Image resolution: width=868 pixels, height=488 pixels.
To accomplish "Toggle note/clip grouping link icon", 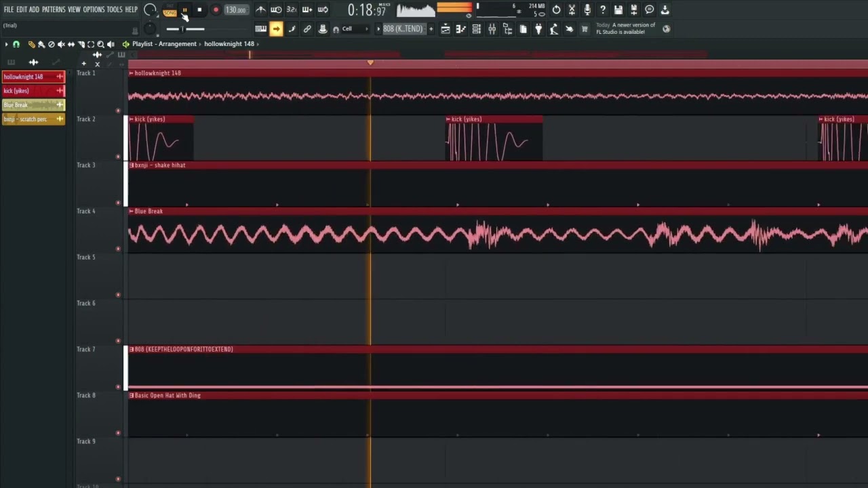I will (307, 29).
